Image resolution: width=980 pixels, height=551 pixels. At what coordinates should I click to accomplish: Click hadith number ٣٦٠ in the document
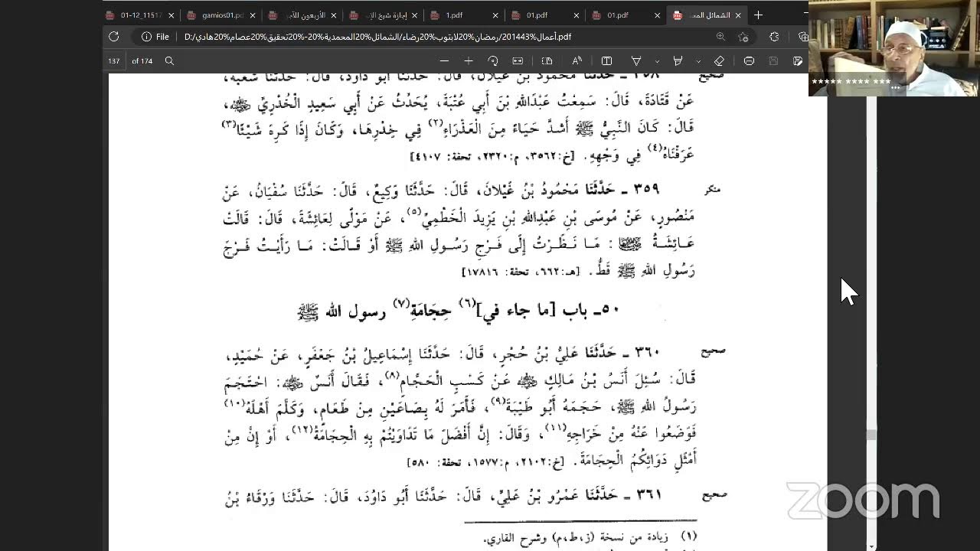[647, 352]
